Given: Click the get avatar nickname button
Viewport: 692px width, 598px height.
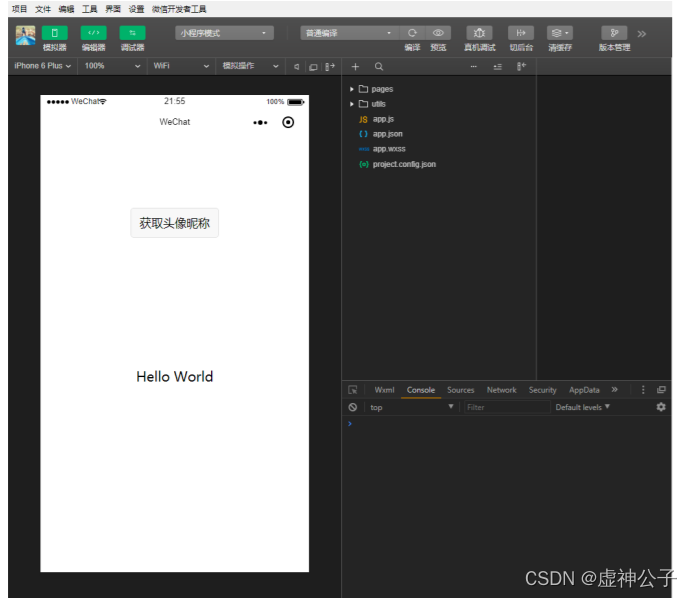Looking at the screenshot, I should (175, 223).
